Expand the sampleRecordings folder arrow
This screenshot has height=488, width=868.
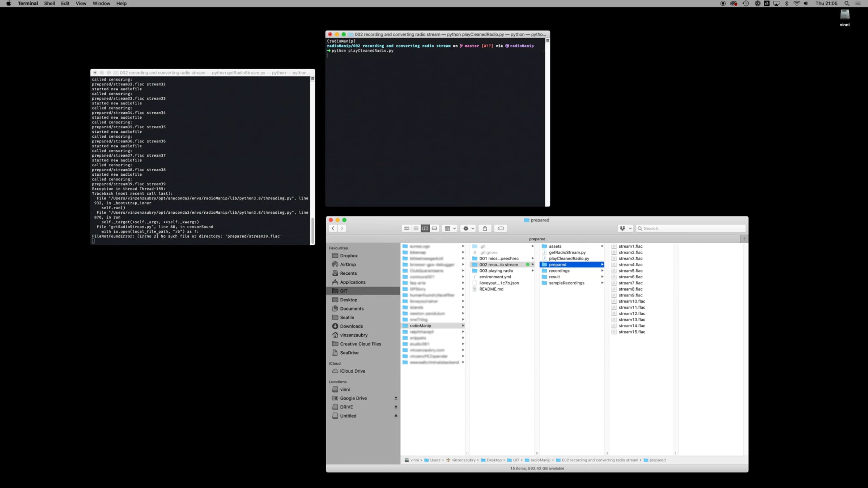tap(602, 283)
